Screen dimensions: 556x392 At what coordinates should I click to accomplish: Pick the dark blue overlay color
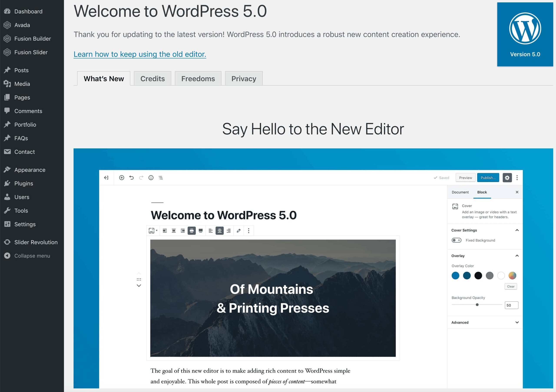(467, 276)
